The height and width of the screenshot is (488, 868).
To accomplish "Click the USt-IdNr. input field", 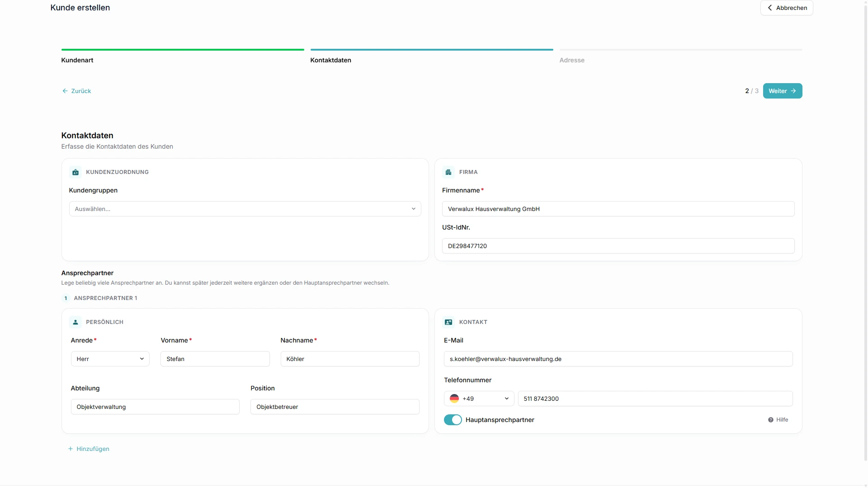I will coord(618,246).
